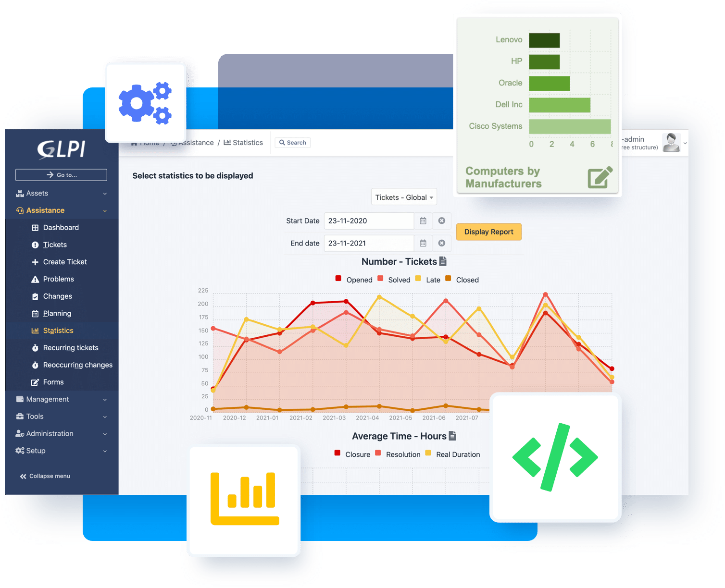Click the Planning calendar icon in sidebar

(x=35, y=314)
